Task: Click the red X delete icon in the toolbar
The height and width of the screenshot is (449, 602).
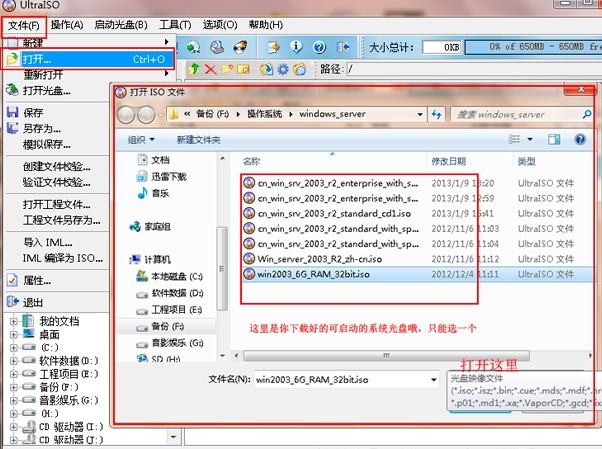Action: tap(211, 68)
